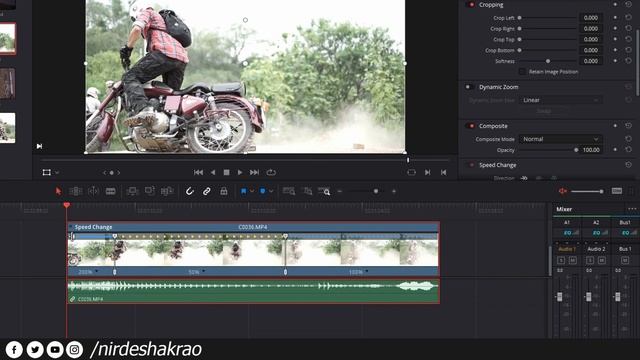Adjust the crop Softness slider
The height and width of the screenshot is (360, 640).
tap(548, 61)
